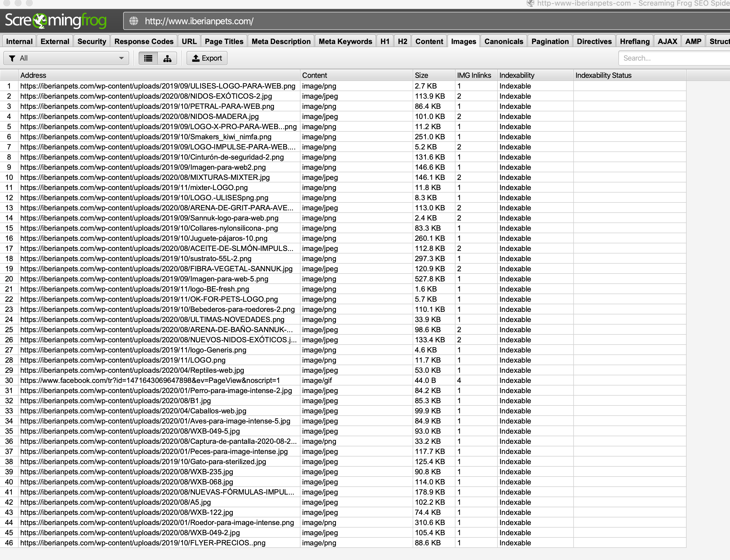The height and width of the screenshot is (560, 730).
Task: Sort by Address column header
Action: (159, 75)
